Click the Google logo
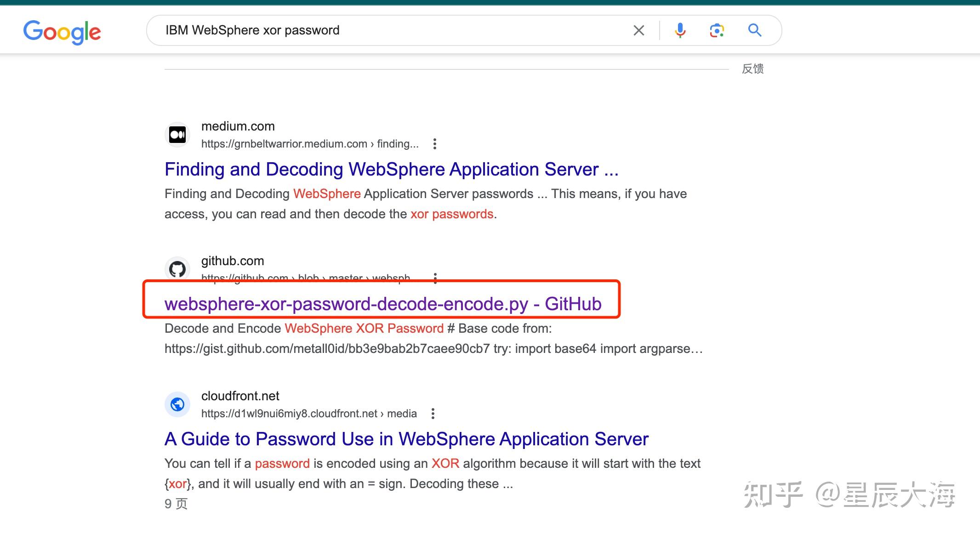 [x=62, y=32]
